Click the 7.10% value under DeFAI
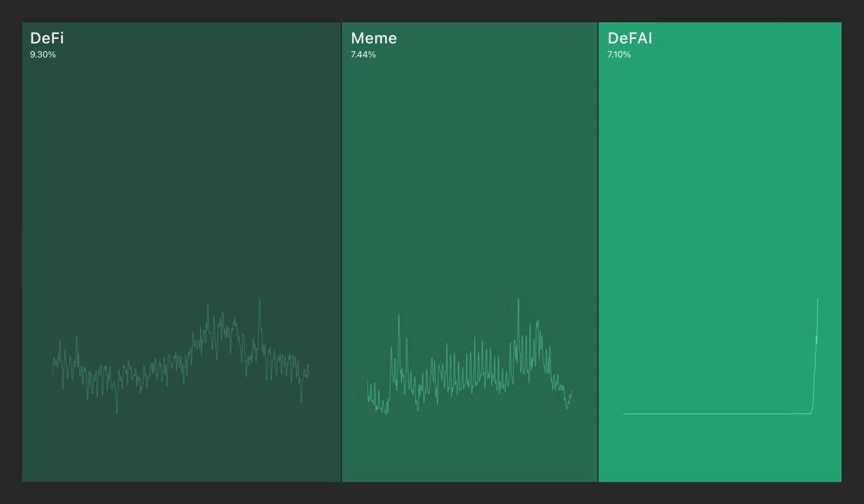864x504 pixels. (619, 55)
